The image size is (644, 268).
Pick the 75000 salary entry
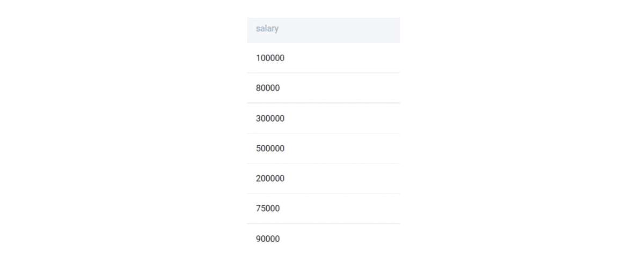[268, 208]
